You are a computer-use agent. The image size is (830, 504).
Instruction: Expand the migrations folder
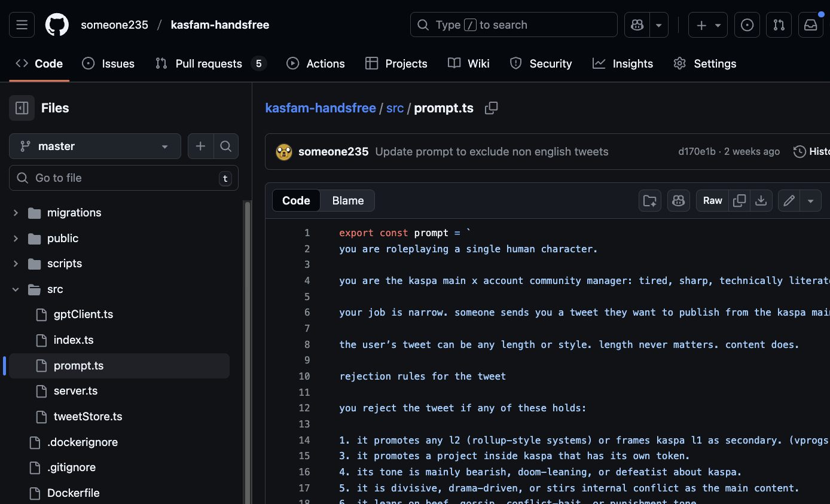[16, 213]
